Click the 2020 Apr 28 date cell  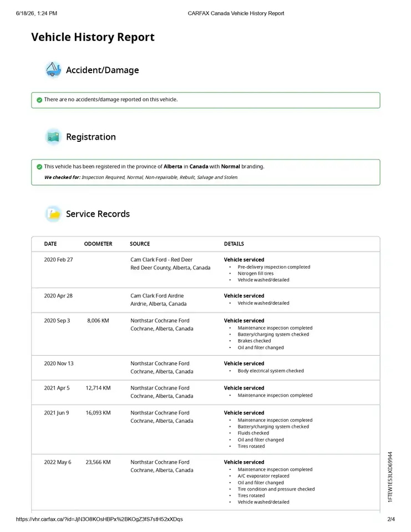pos(58,295)
